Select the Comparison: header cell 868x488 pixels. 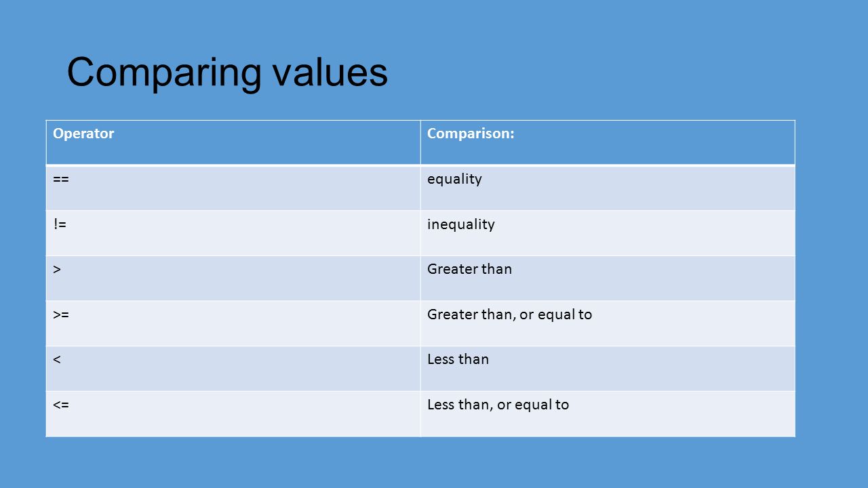pos(608,142)
